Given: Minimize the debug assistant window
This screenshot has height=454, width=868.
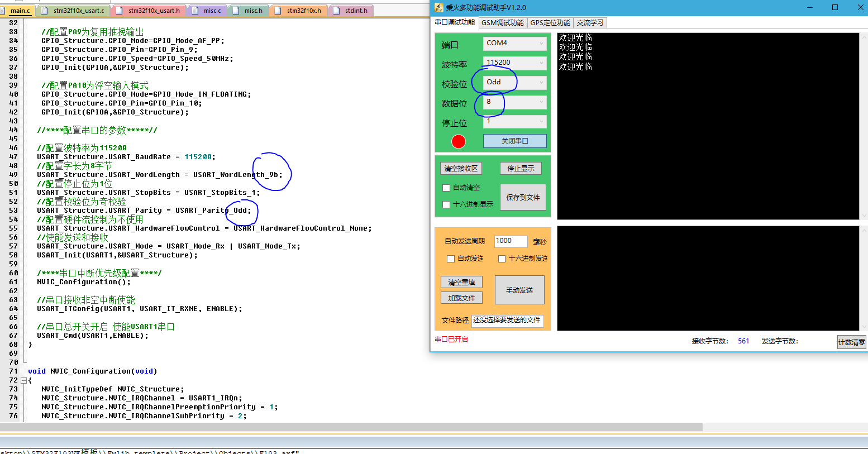Looking at the screenshot, I should (x=809, y=7).
